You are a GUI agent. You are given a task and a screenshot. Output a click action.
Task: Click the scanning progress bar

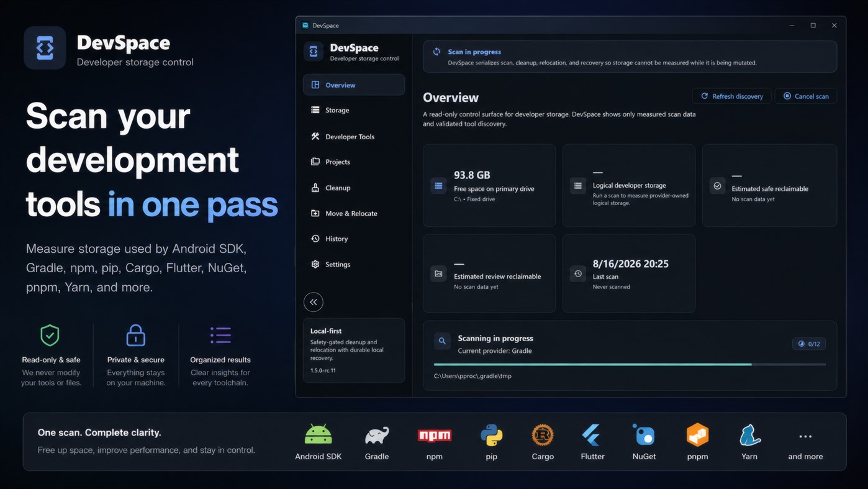coord(630,364)
